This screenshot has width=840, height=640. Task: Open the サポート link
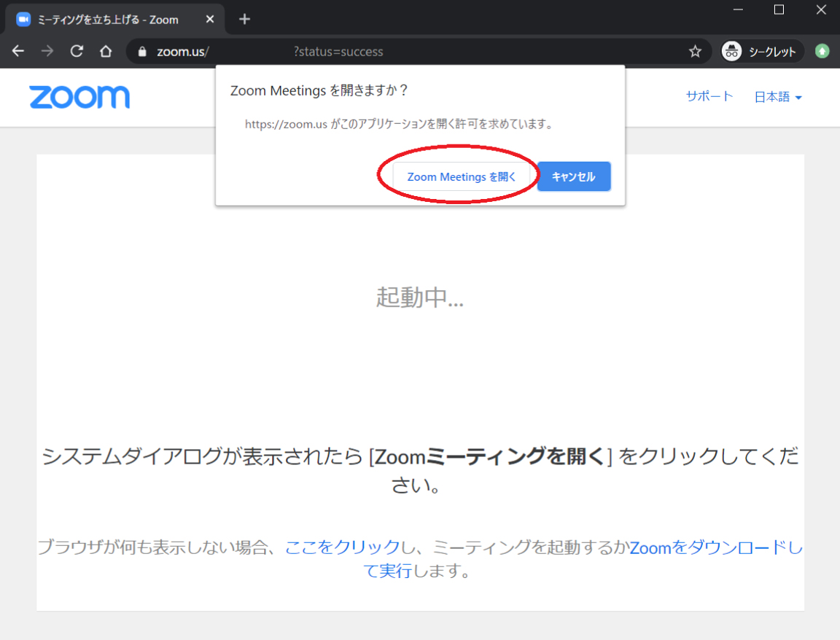click(709, 97)
